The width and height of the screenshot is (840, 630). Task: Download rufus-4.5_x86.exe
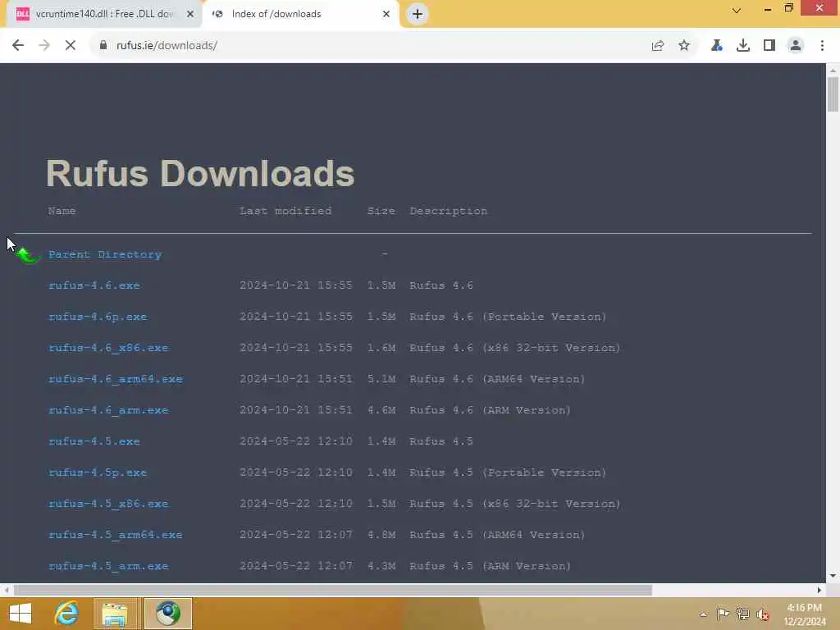(x=108, y=504)
